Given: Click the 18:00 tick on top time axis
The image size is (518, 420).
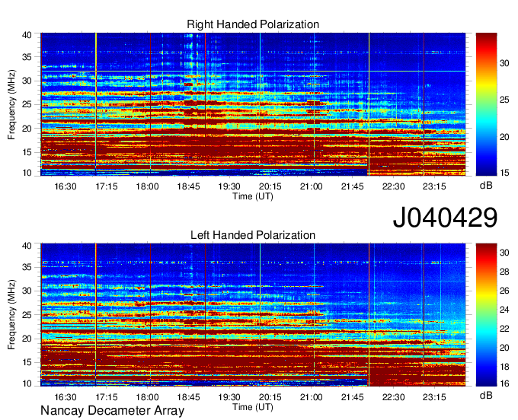Looking at the screenshot, I should pos(147,186).
